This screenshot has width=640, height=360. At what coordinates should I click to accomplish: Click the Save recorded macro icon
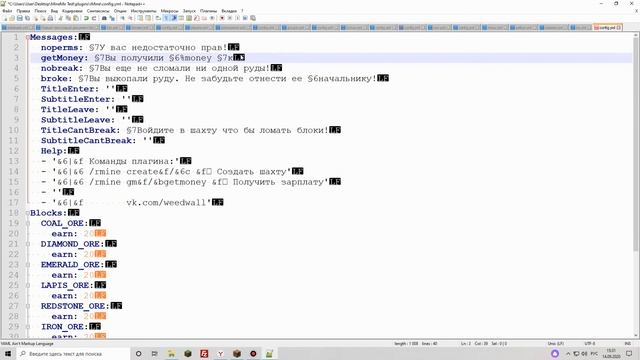click(253, 18)
